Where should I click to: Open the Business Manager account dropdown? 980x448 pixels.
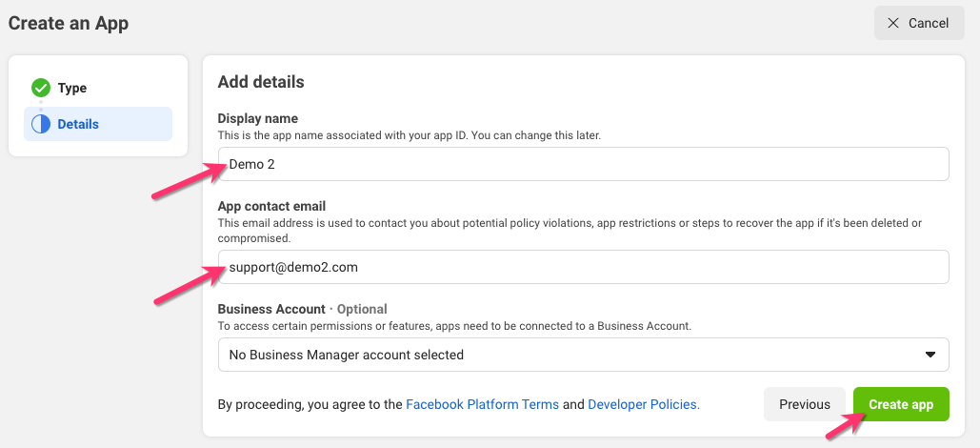point(583,355)
